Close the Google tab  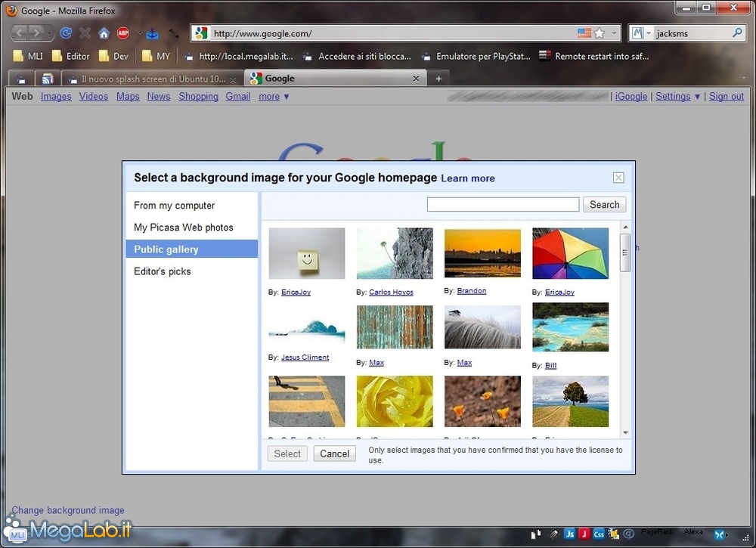pos(416,79)
